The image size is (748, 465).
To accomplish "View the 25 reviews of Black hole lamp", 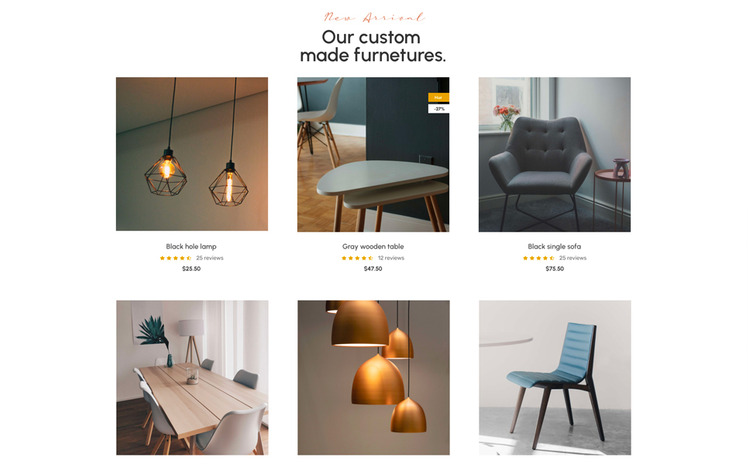I will (x=209, y=258).
